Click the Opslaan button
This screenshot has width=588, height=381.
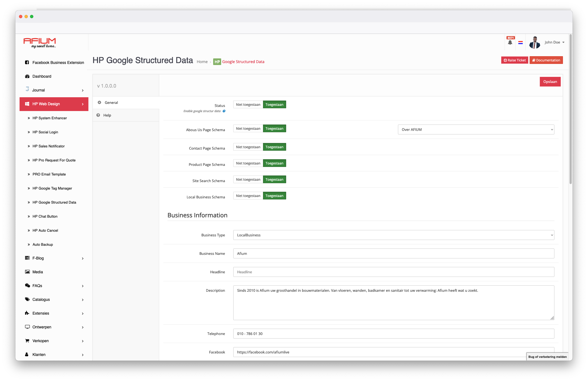point(550,82)
